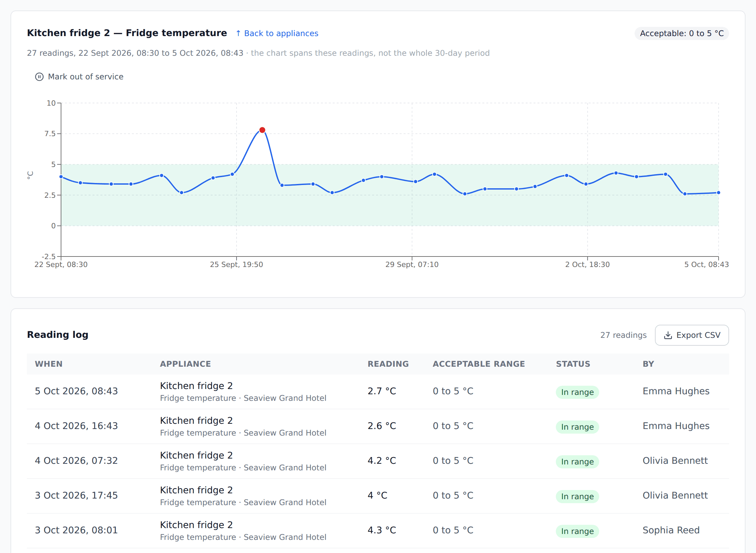
Task: Click the STATUS column header
Action: click(573, 364)
